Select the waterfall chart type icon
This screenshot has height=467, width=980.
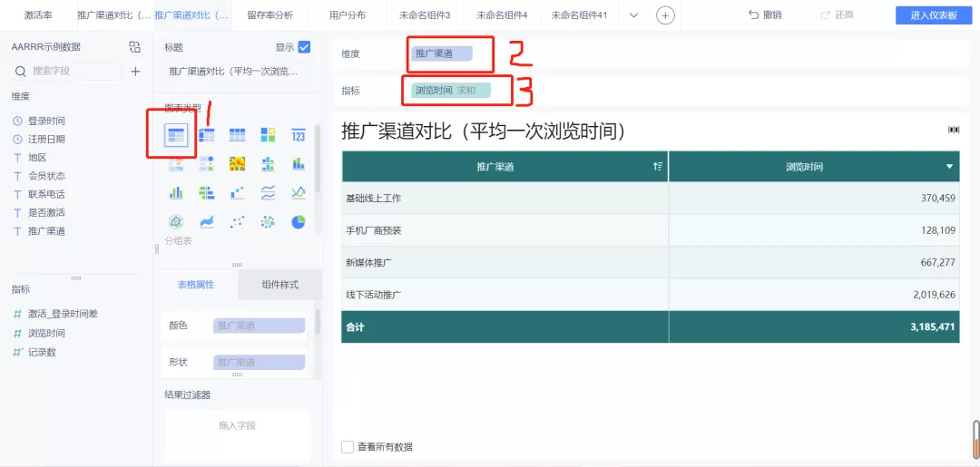tap(238, 193)
